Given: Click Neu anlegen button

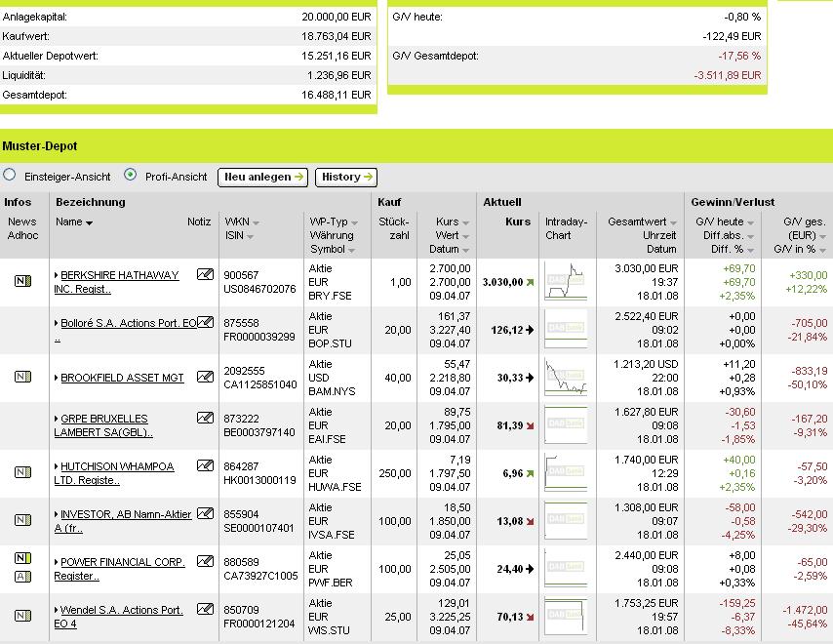Looking at the screenshot, I should (x=263, y=177).
